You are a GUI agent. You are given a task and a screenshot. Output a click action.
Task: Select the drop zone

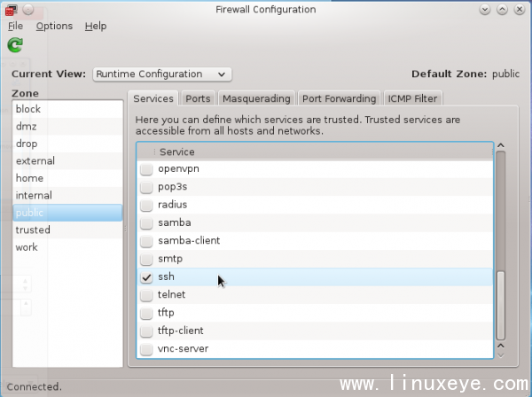[67, 144]
